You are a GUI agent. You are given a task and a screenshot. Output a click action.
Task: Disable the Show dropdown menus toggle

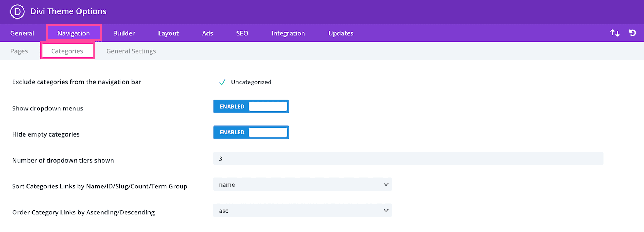(251, 107)
